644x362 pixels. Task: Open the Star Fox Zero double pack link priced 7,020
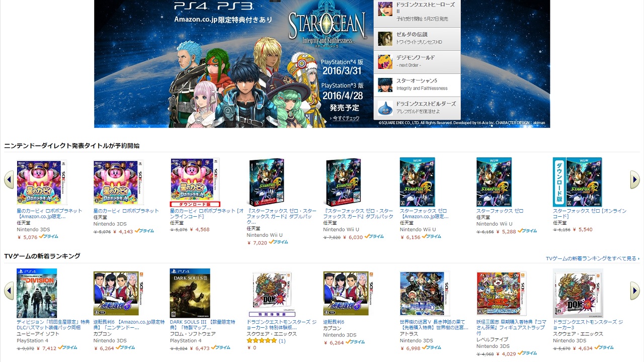pyautogui.click(x=282, y=216)
